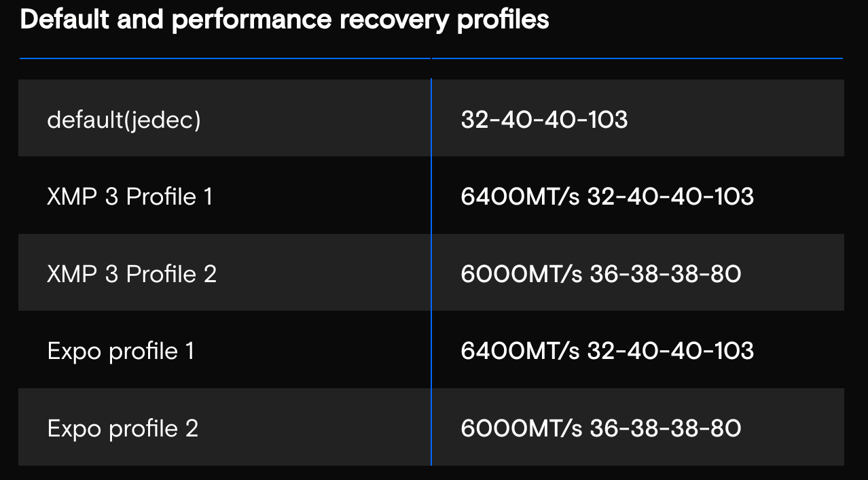This screenshot has height=480, width=868.
Task: Select the 'Expo profile 2' label cell
Action: click(123, 429)
